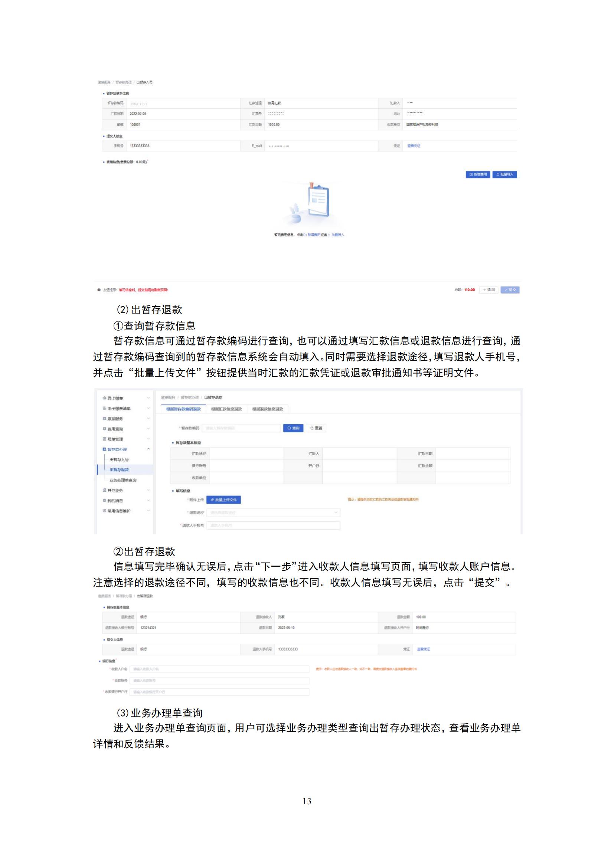
Task: Click the 电子缴费清单 sidebar icon
Action: click(104, 408)
